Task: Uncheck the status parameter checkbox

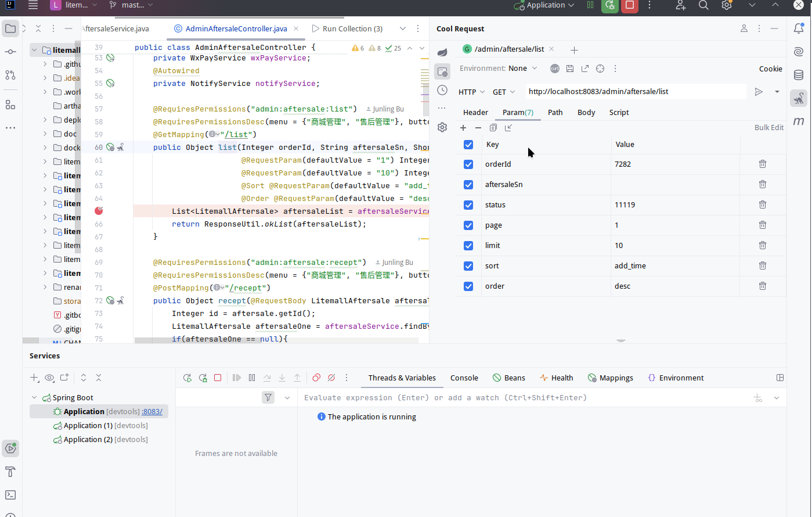Action: tap(469, 205)
